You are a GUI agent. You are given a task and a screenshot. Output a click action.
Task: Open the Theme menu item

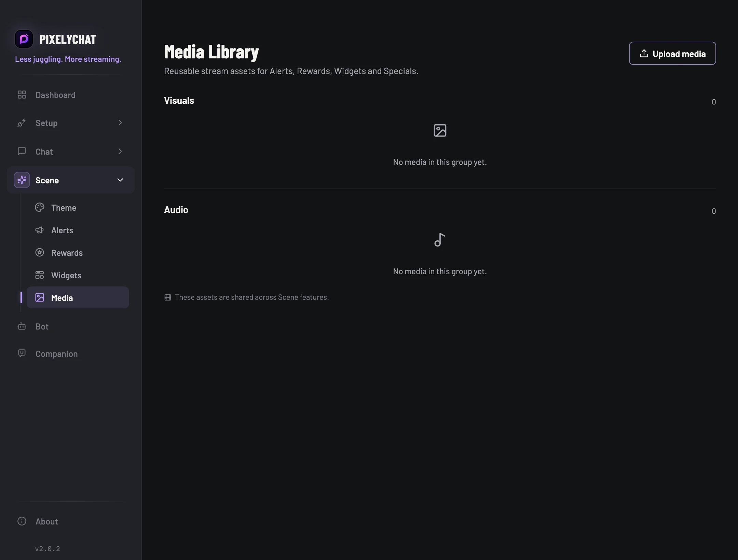78,208
